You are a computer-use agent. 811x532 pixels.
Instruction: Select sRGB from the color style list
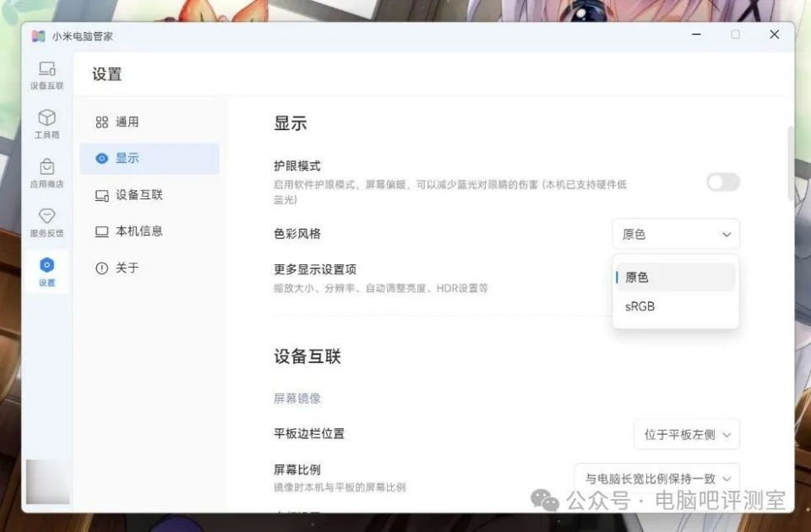click(640, 307)
